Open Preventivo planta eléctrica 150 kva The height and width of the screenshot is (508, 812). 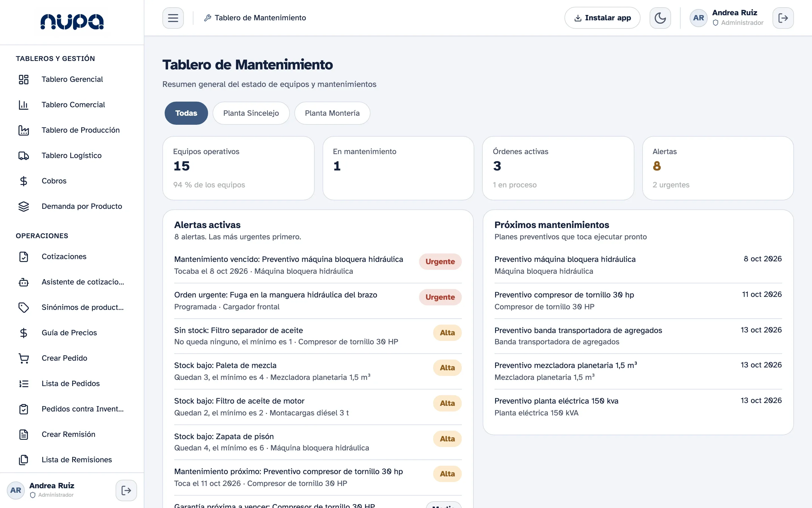click(638, 407)
